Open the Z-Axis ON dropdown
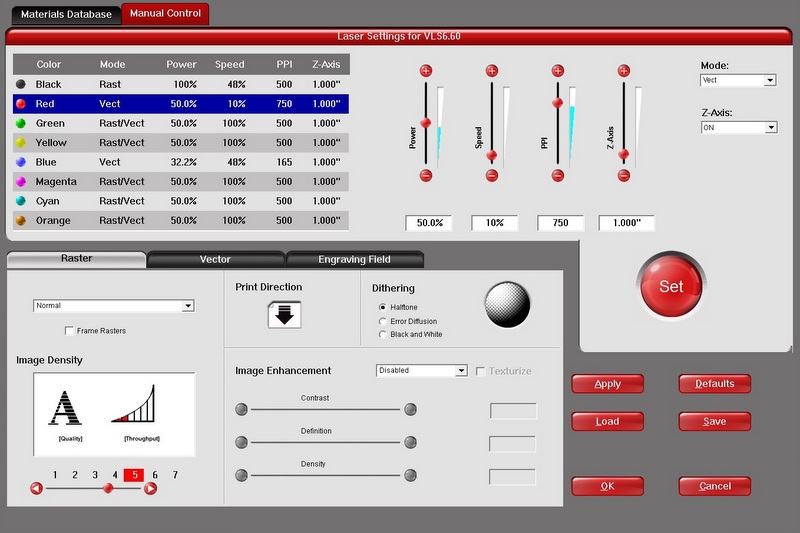Screen dimensions: 800x533 739,128
